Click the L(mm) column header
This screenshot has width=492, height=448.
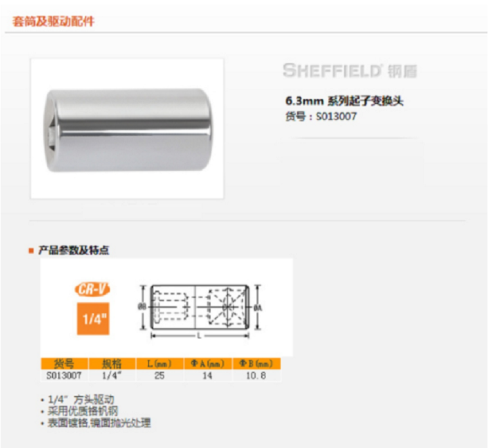(x=159, y=363)
